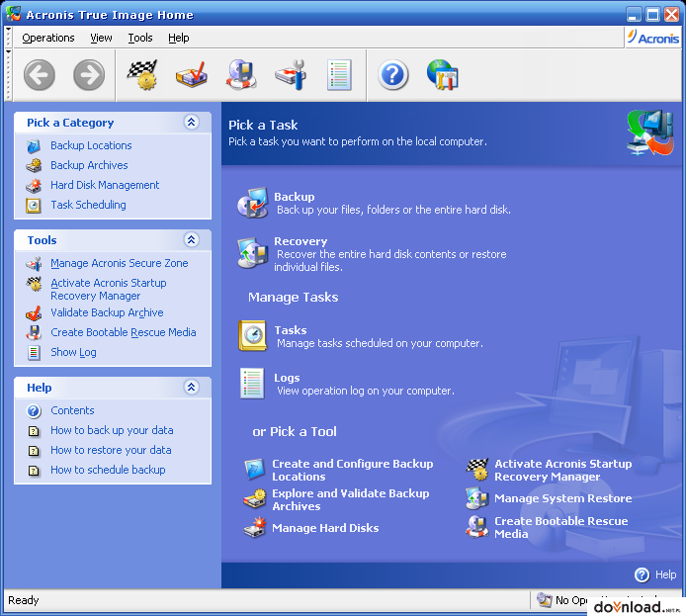Click the Explore and Validate Backup Archives icon
Viewport: 686px width, 616px height.
255,499
